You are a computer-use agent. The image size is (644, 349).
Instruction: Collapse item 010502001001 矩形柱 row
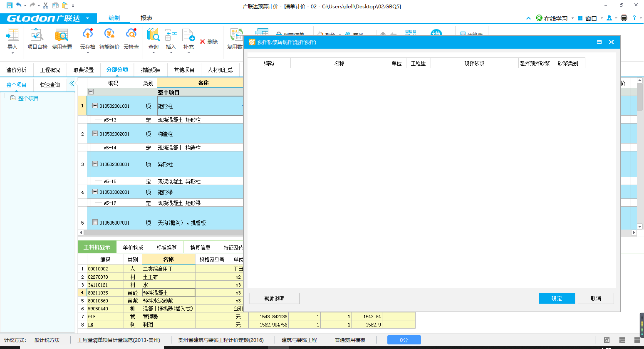click(x=95, y=106)
